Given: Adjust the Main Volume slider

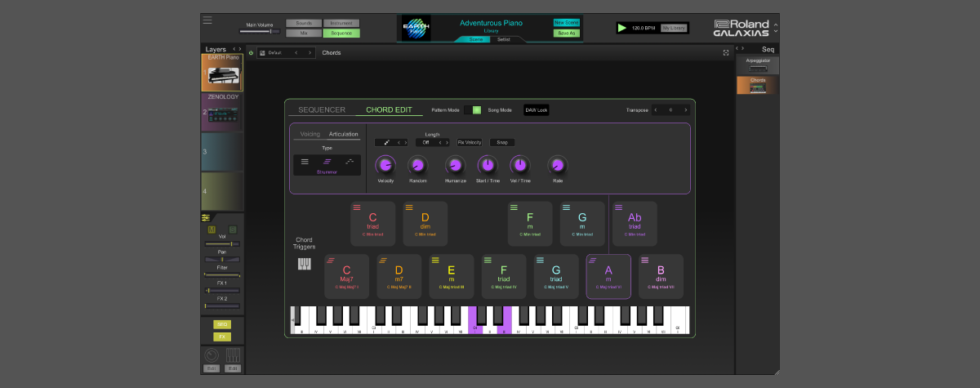Looking at the screenshot, I should click(260, 31).
